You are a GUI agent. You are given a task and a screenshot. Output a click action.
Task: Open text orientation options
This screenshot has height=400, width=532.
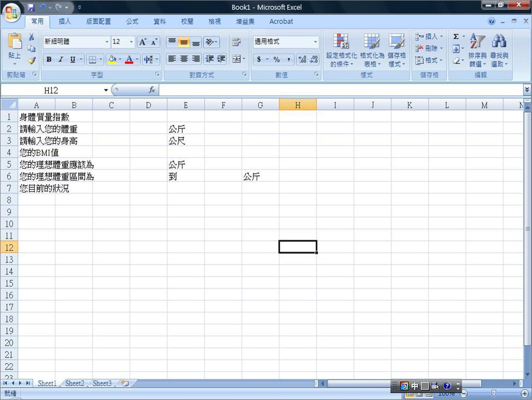pos(211,42)
